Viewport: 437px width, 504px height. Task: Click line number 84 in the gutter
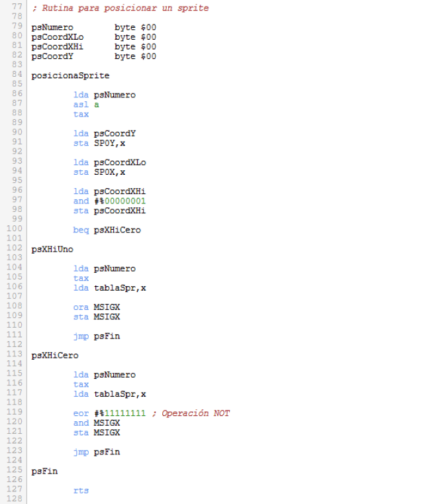click(17, 76)
